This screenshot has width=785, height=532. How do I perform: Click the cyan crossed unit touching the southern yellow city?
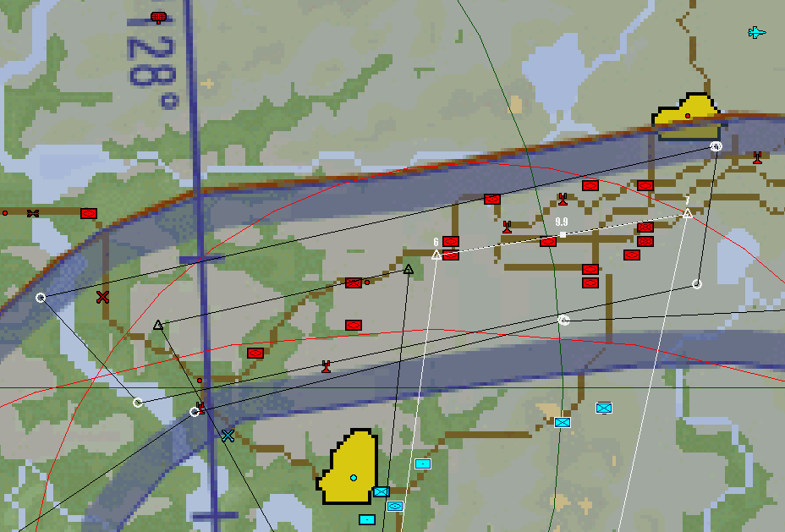tap(382, 491)
